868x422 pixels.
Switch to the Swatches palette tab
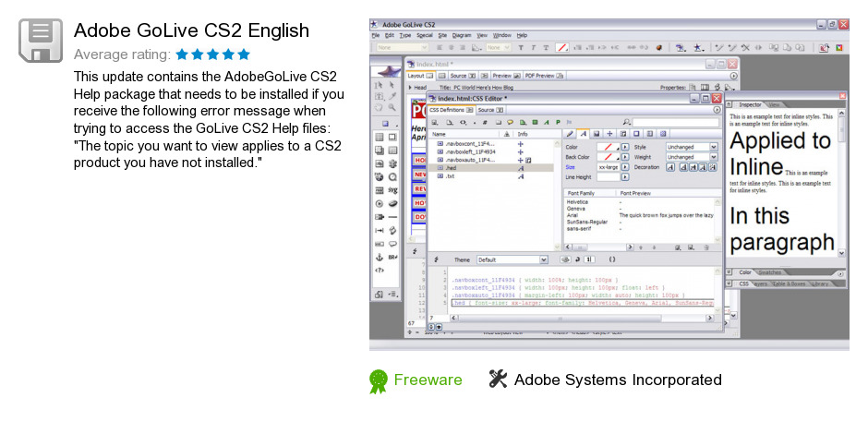point(769,272)
